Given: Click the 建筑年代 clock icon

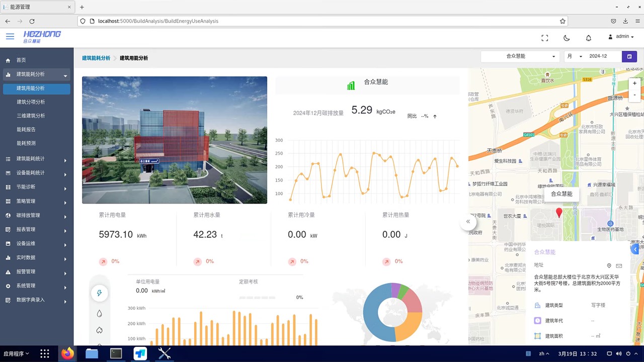Looking at the screenshot, I should tap(537, 320).
